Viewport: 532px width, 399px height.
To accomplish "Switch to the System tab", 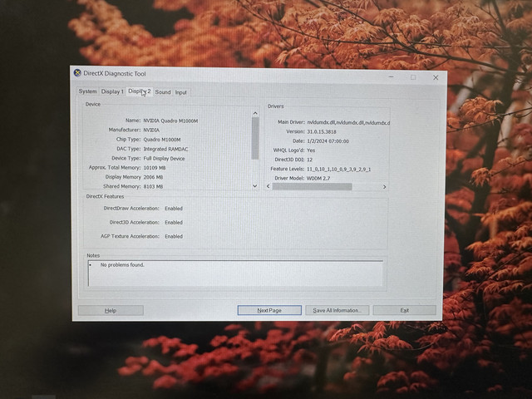I will click(87, 91).
